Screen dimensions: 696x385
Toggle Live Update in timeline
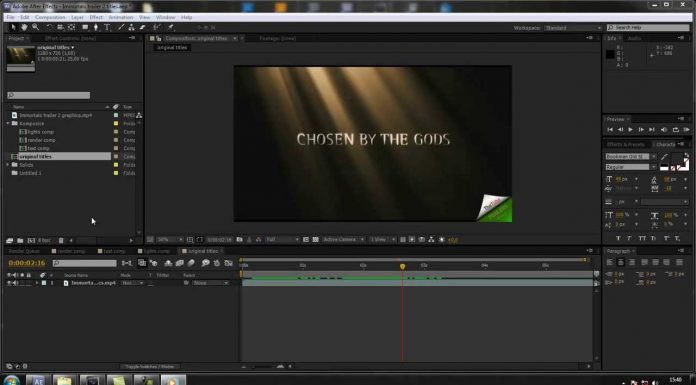[x=142, y=263]
